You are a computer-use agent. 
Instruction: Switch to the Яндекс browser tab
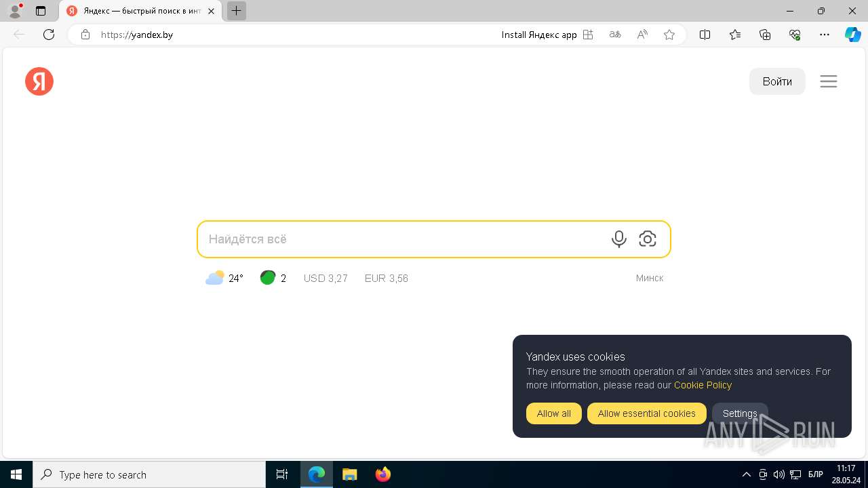click(141, 11)
